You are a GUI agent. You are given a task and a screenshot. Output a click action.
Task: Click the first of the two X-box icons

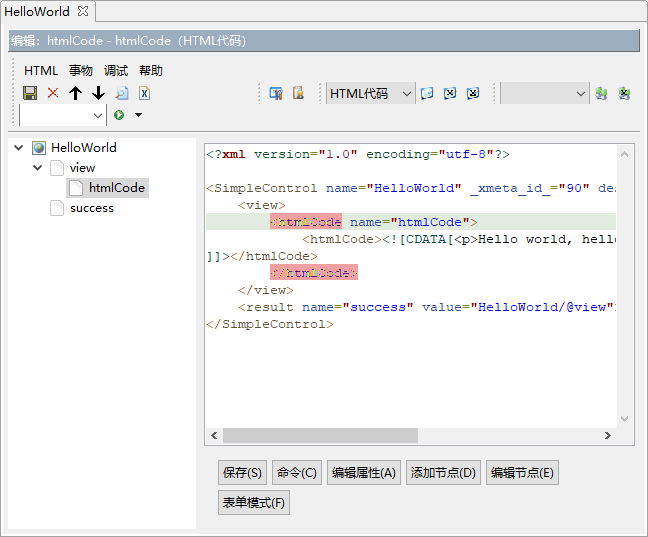point(450,93)
